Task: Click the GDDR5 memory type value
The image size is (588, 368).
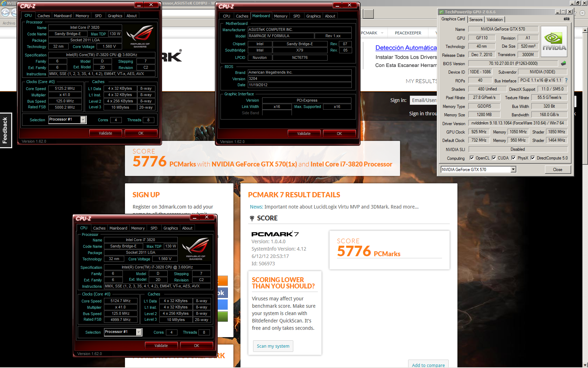Action: click(x=484, y=106)
